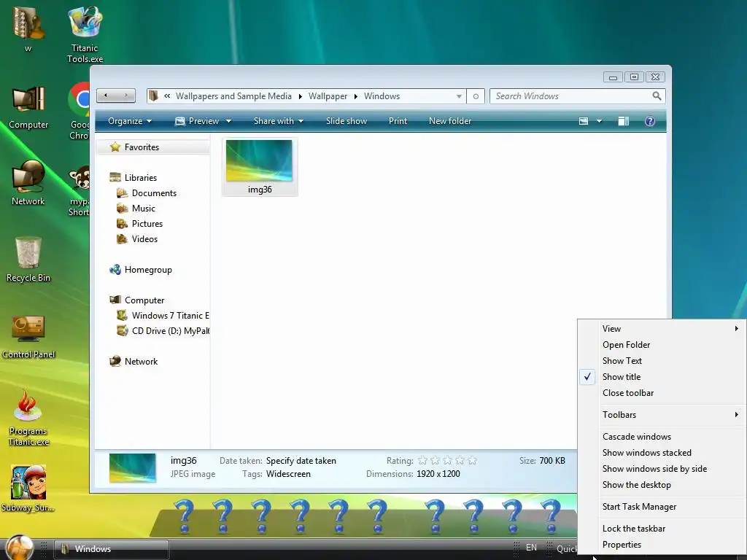The image size is (747, 560).
Task: Expand breadcrumb arrow after Wallpaper
Action: point(355,97)
